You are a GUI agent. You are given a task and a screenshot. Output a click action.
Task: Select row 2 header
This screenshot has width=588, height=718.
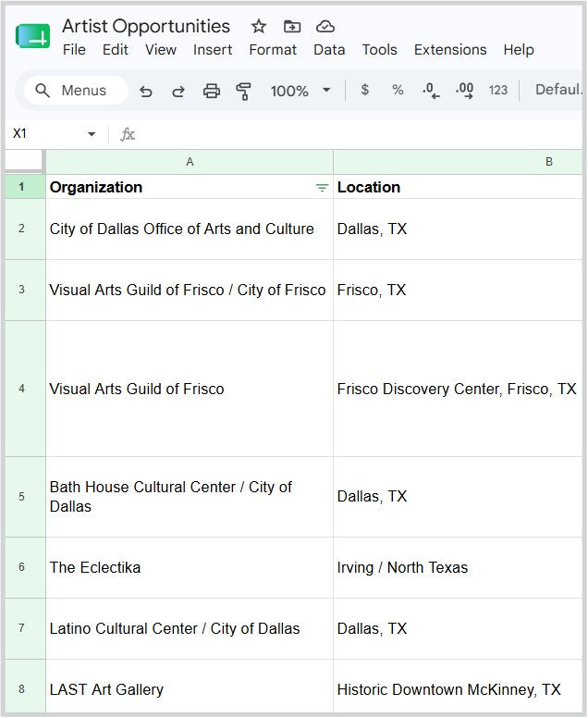coord(25,229)
